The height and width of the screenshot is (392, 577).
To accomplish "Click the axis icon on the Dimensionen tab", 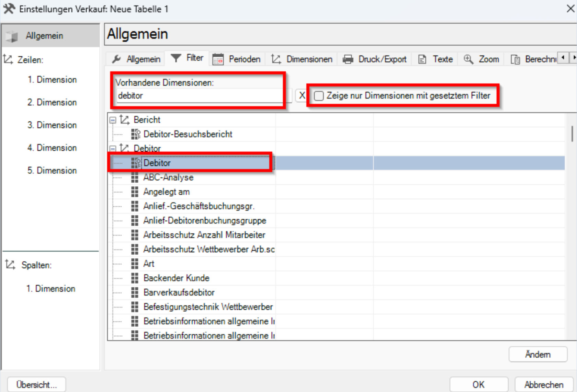I will click(276, 59).
